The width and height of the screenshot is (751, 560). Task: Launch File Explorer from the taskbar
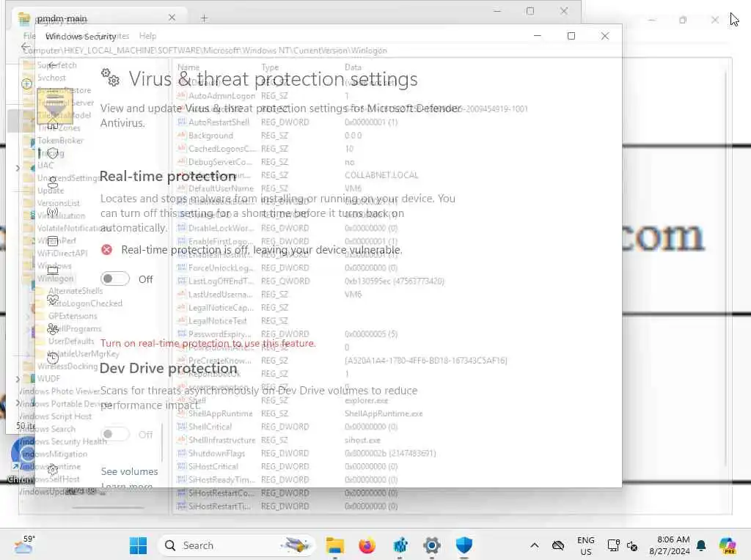[334, 545]
